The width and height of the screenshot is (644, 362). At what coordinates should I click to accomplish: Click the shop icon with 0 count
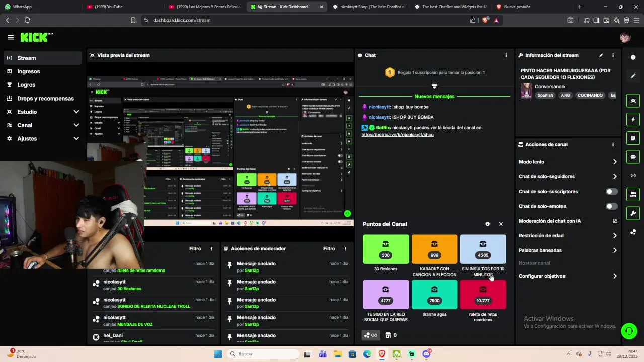tap(391, 335)
